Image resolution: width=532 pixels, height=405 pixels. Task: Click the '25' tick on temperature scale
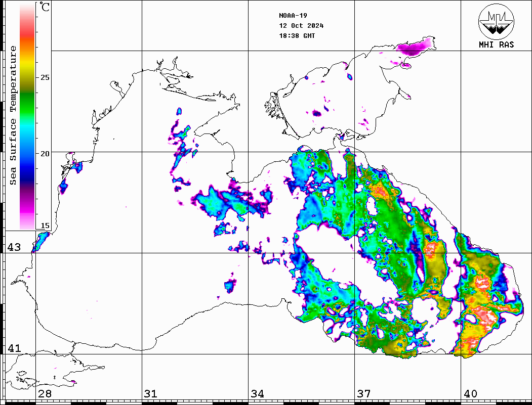click(45, 77)
